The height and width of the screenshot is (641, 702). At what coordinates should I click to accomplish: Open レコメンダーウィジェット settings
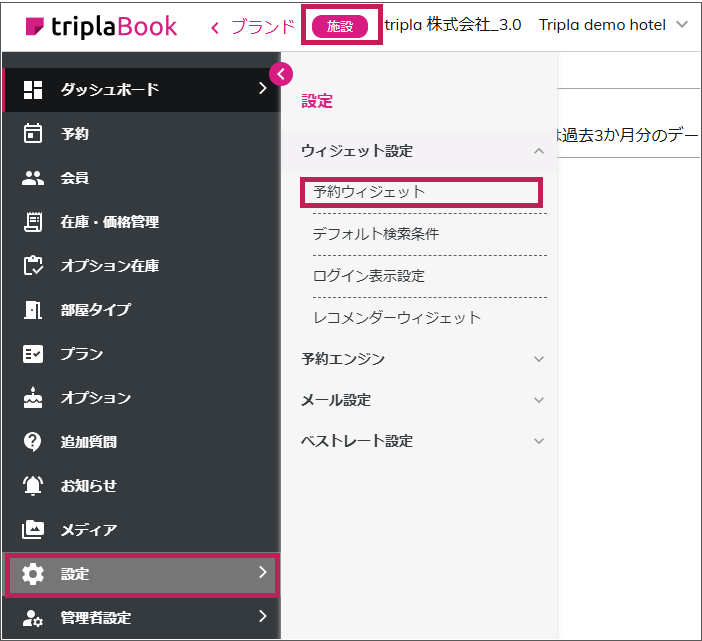(397, 318)
